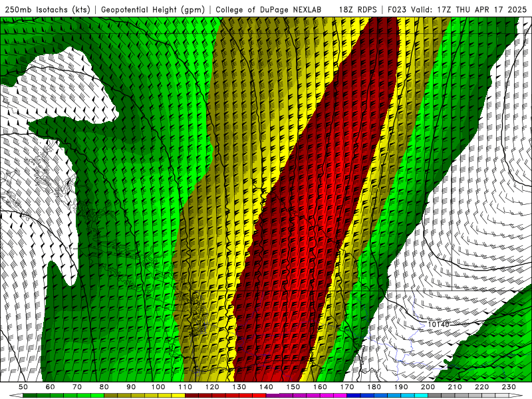This screenshot has width=532, height=399.
Task: Select the darkest green swatch starting the color bar
Action: pyautogui.click(x=29, y=395)
